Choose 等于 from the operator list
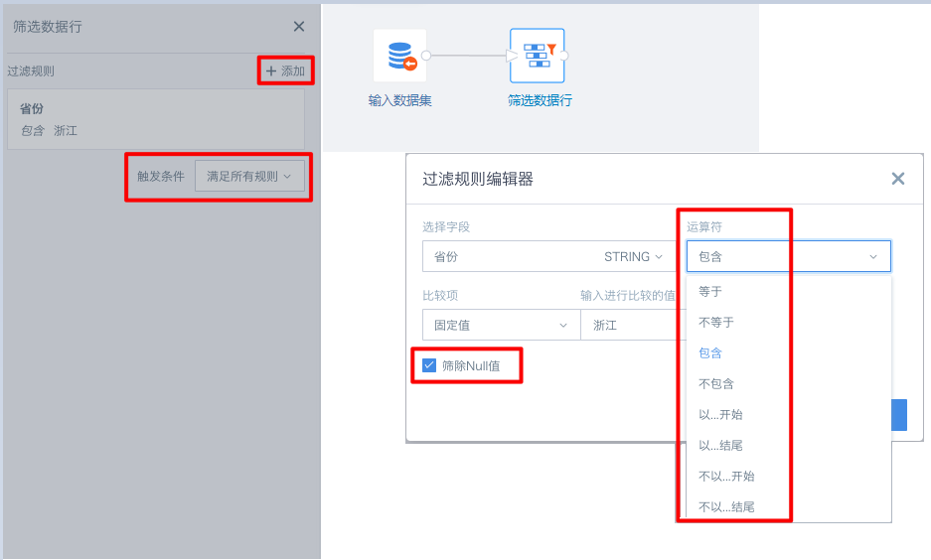Image resolution: width=931 pixels, height=560 pixels. (710, 292)
